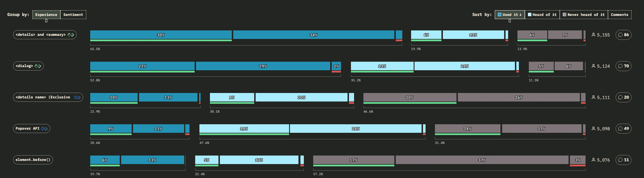The image size is (644, 178).
Task: Click the 28% light blue Popover API segment
Action: pos(355,129)
